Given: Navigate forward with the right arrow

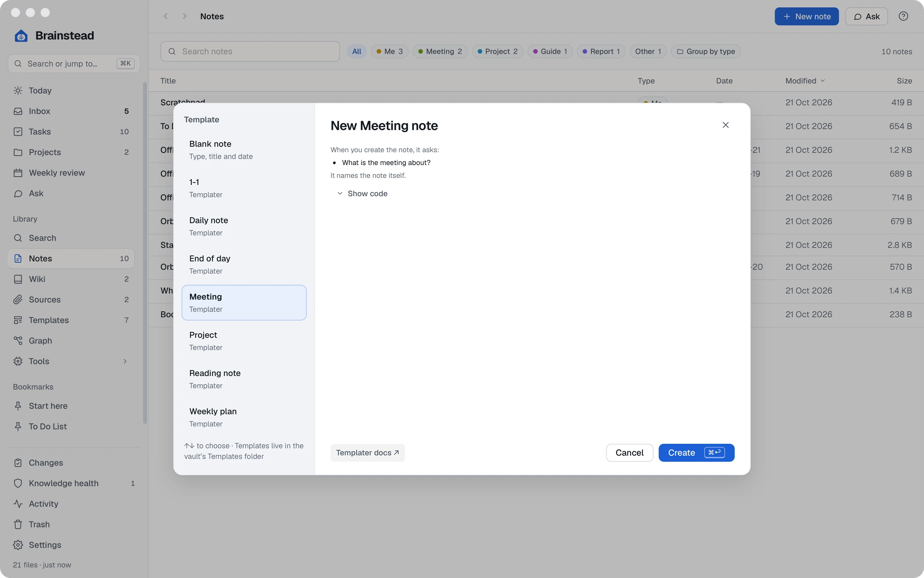Looking at the screenshot, I should [185, 16].
